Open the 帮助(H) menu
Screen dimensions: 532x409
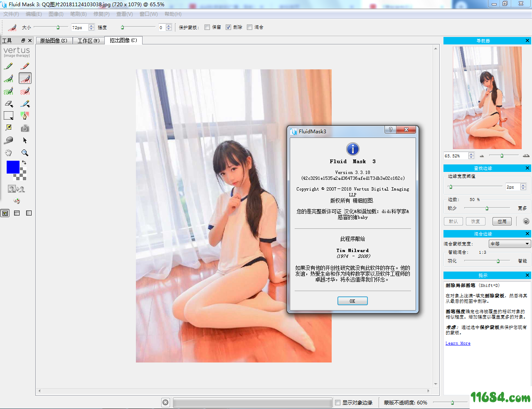pyautogui.click(x=173, y=14)
